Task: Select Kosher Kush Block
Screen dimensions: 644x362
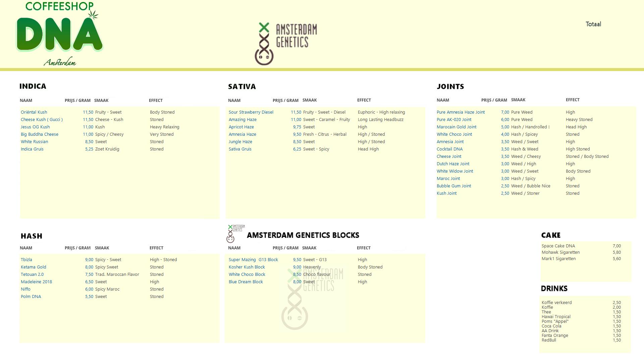Action: (x=247, y=267)
